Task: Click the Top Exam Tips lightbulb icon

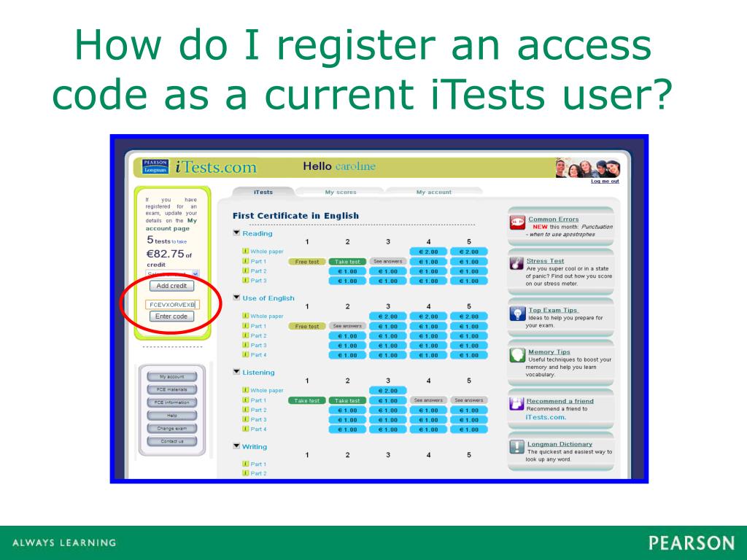Action: [x=517, y=314]
